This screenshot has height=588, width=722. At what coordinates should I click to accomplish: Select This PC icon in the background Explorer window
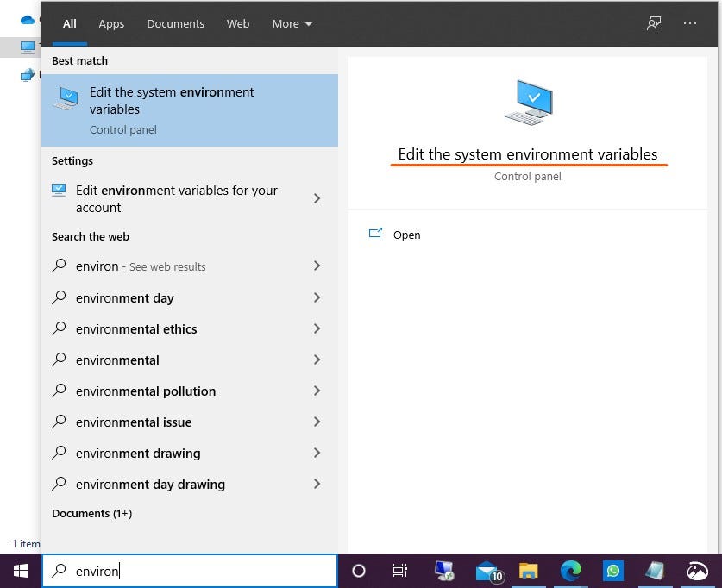(x=27, y=47)
